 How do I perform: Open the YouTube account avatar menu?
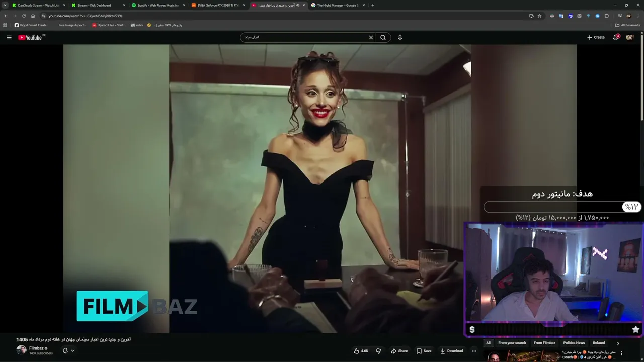coord(629,37)
